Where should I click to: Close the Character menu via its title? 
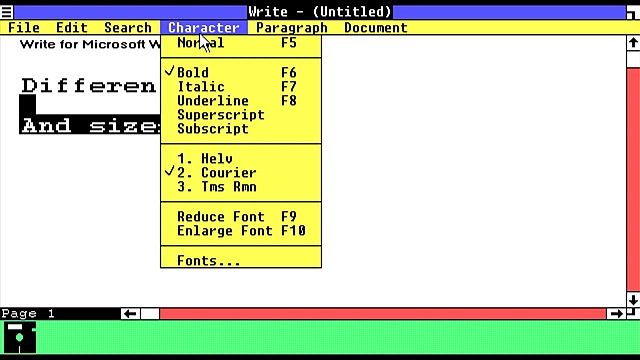[204, 28]
